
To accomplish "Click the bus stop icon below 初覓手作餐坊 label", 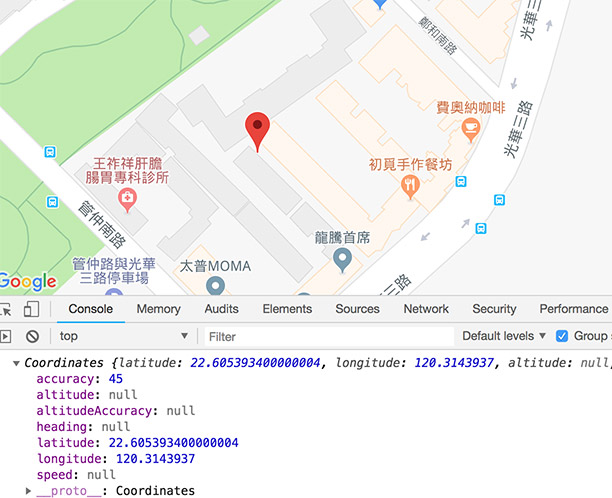I will [x=461, y=181].
